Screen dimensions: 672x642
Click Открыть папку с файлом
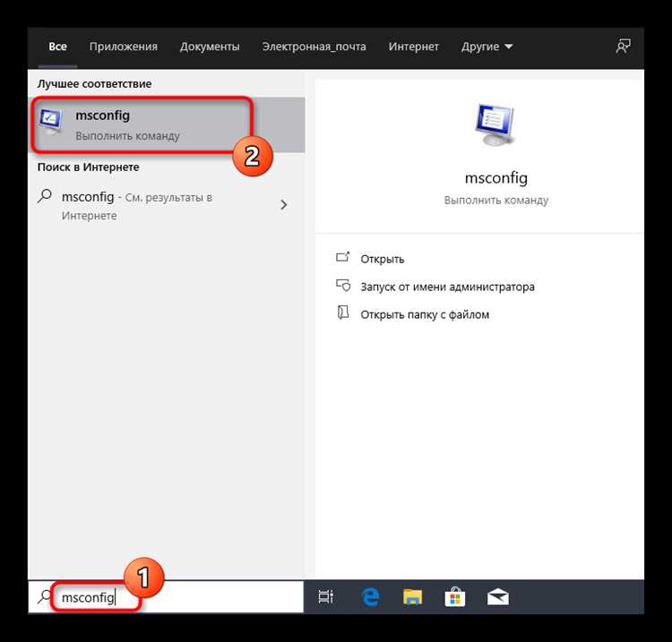[425, 314]
